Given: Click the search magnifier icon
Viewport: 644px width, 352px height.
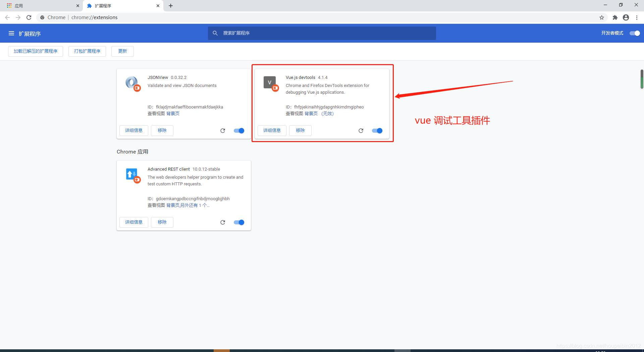Looking at the screenshot, I should point(215,33).
